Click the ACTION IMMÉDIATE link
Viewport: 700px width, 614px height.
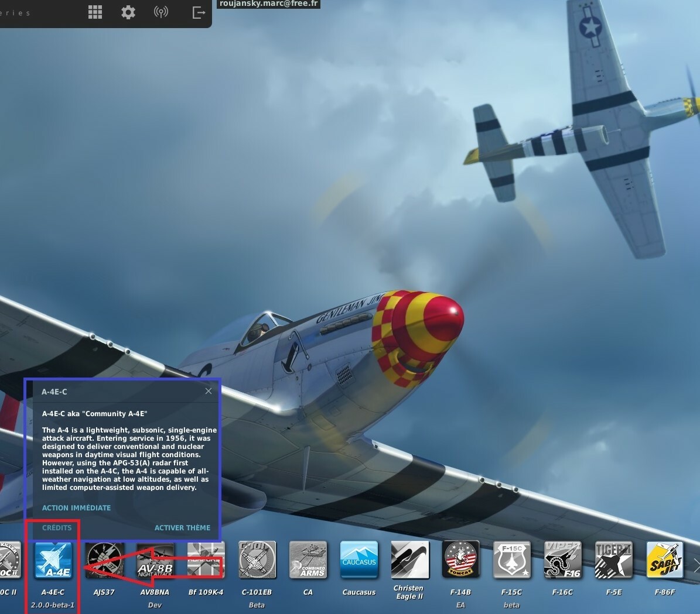(x=76, y=508)
